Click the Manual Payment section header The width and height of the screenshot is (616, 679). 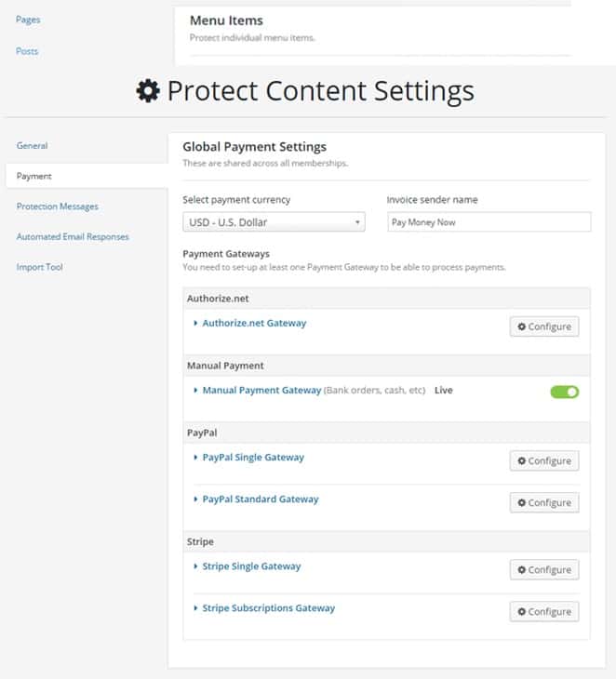386,366
